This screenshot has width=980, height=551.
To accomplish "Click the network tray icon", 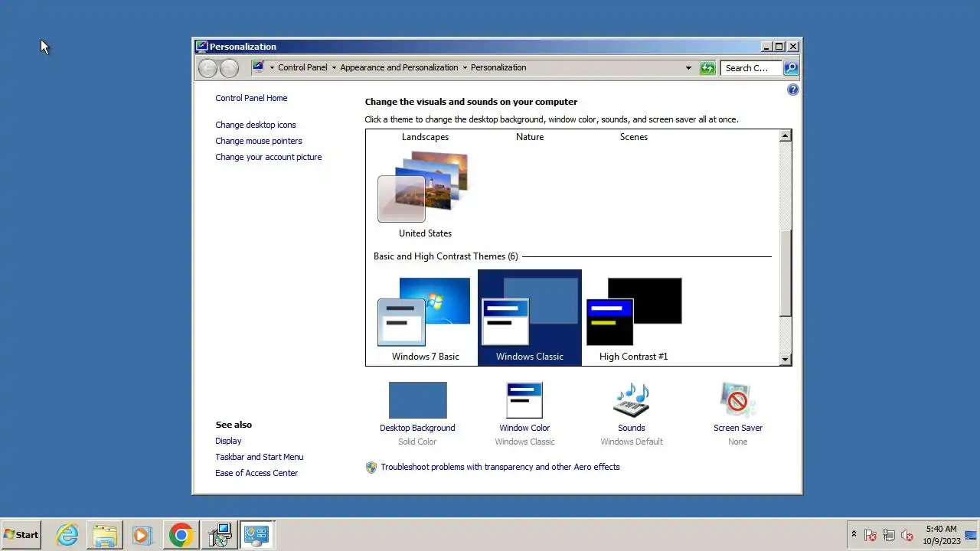I will tap(889, 535).
